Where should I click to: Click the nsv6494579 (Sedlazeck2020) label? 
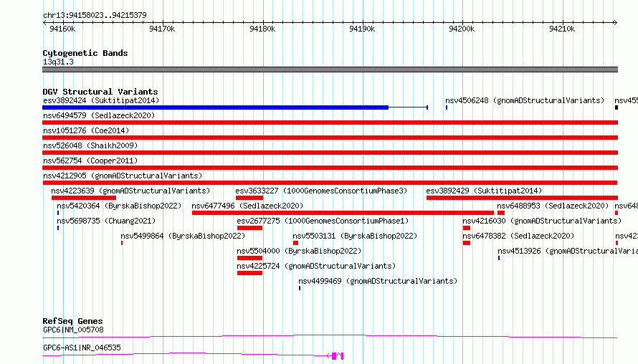pos(99,115)
